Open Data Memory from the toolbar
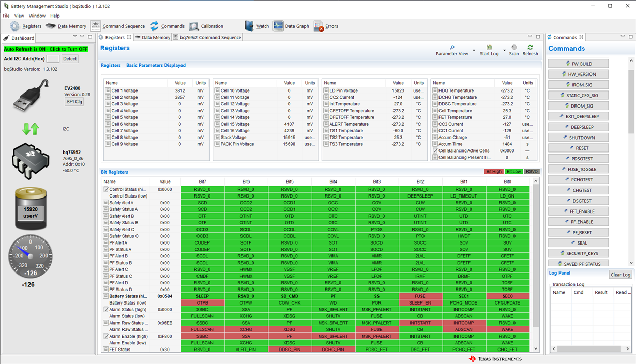This screenshot has height=364, width=636. pyautogui.click(x=66, y=26)
